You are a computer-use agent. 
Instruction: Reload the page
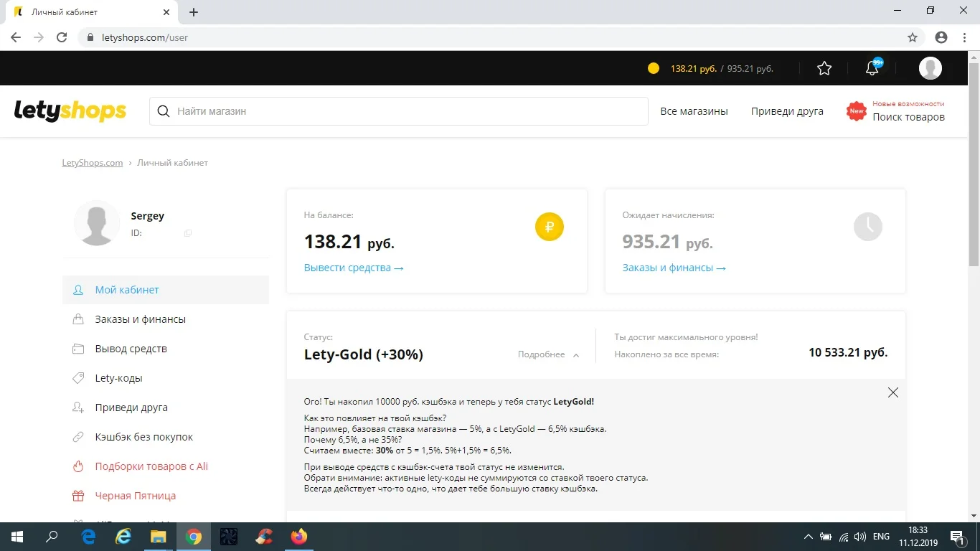[x=62, y=37]
